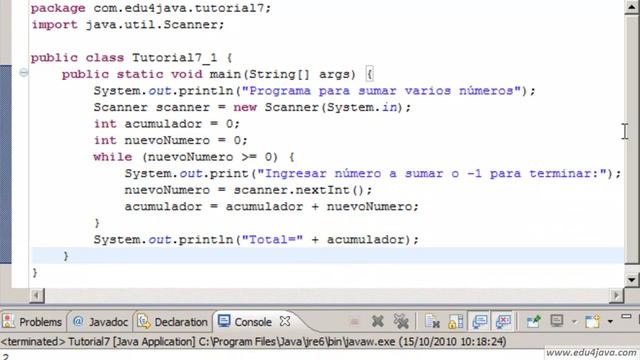Screen dimensions: 640x360
Task: Click the editor's vertical scrollbar down arrow
Action: [632, 280]
